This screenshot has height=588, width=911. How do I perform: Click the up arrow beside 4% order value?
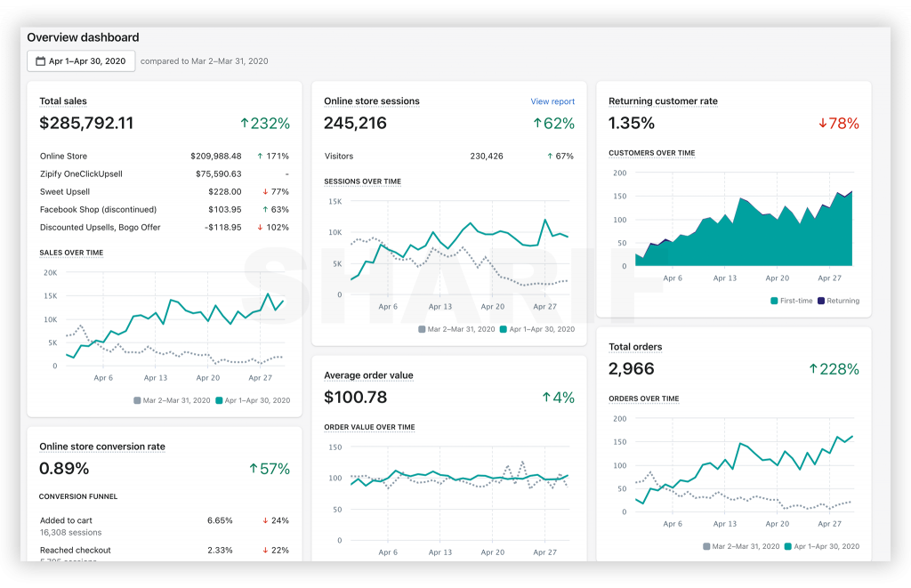pyautogui.click(x=546, y=398)
